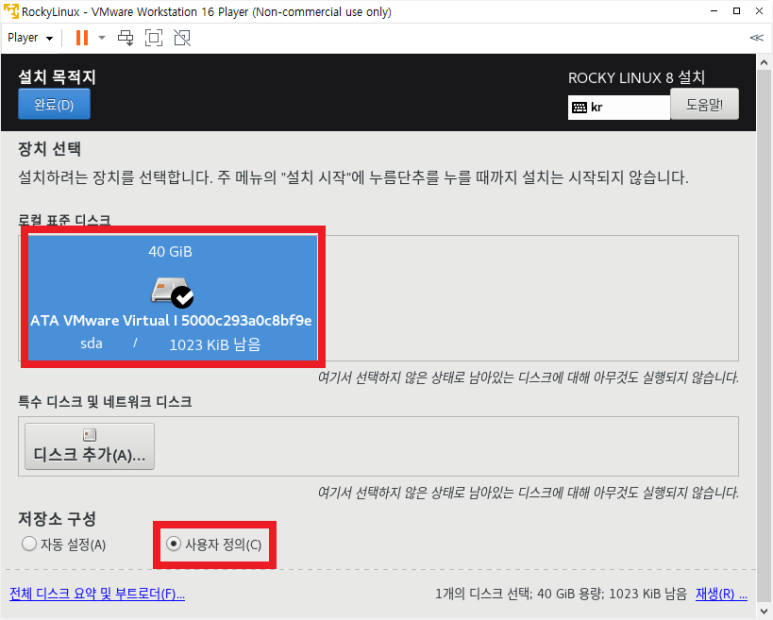
Task: Select the 40 GiB ATA VMware disk
Action: (173, 297)
